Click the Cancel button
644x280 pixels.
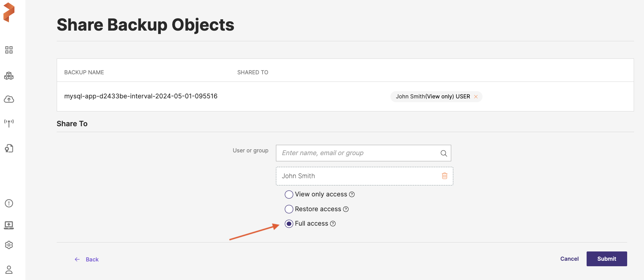coord(569,259)
